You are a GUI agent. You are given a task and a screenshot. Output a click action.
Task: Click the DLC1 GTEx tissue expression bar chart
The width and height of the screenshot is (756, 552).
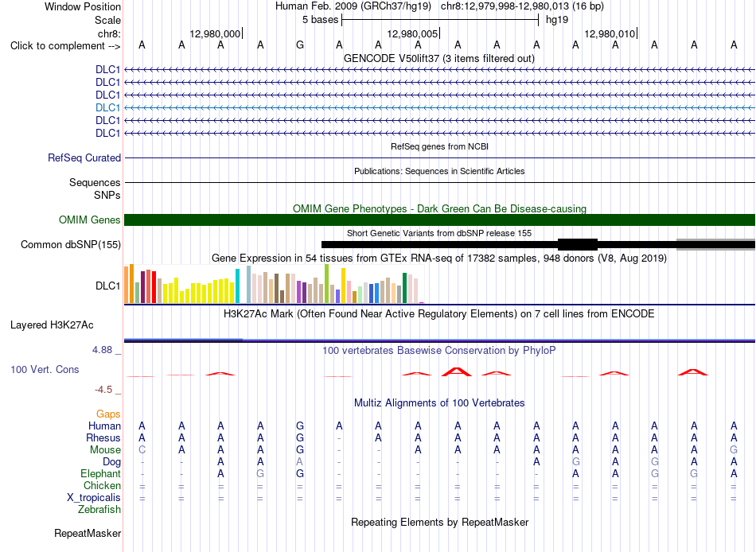[274, 284]
